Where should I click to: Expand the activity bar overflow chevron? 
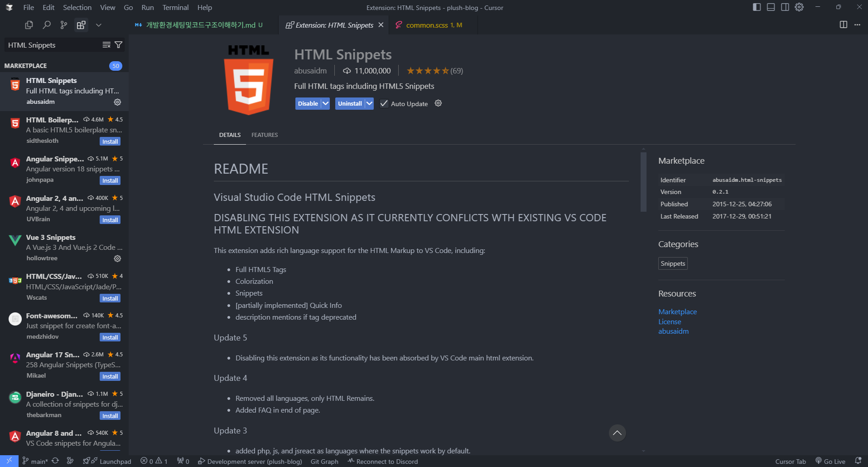pyautogui.click(x=98, y=25)
